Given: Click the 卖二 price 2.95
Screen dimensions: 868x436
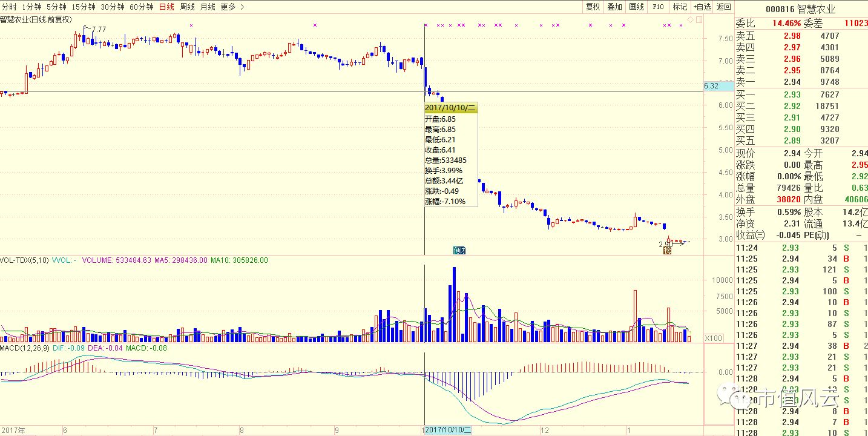Looking at the screenshot, I should (792, 70).
